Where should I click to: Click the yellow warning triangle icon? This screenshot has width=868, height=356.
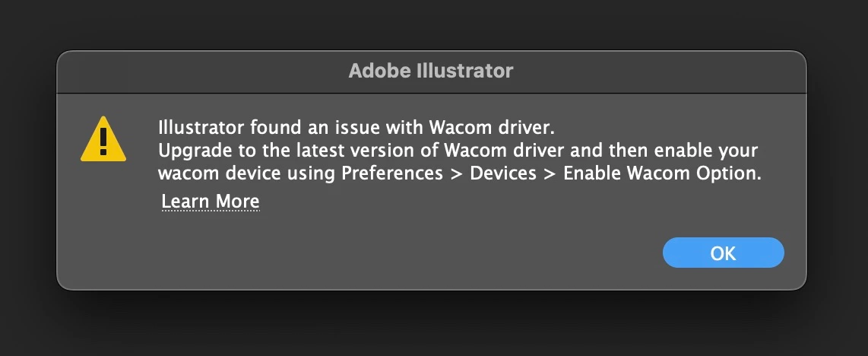click(103, 140)
